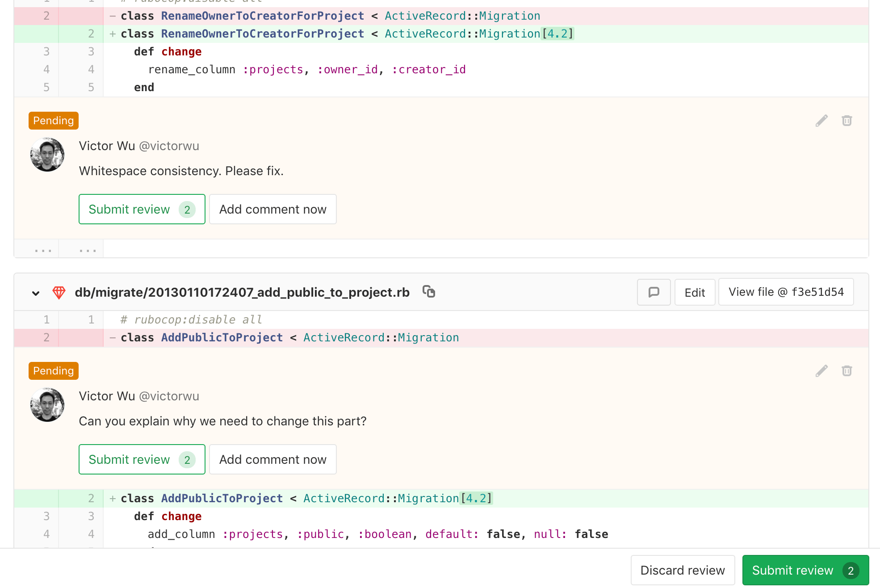Image resolution: width=880 pixels, height=588 pixels.
Task: Click the edit icon on first pending comment
Action: click(x=821, y=120)
